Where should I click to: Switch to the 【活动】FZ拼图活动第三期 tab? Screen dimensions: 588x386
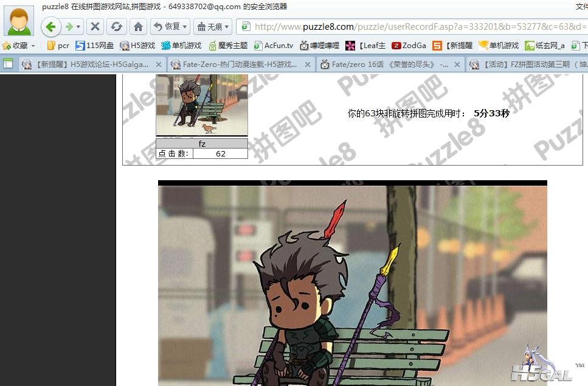(528, 65)
